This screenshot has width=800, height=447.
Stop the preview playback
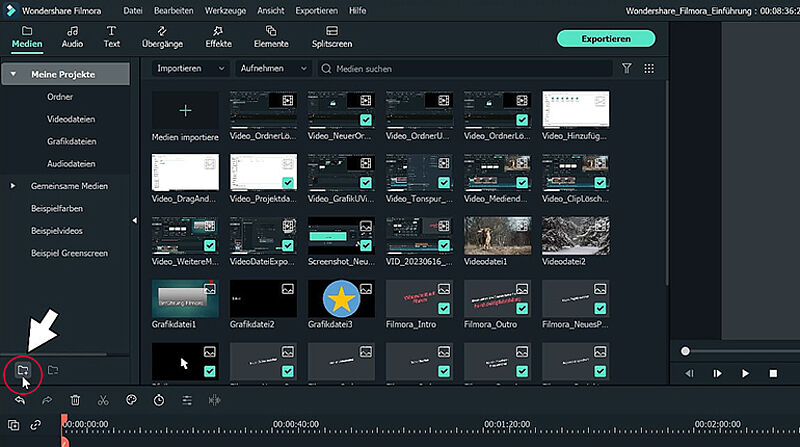point(773,374)
